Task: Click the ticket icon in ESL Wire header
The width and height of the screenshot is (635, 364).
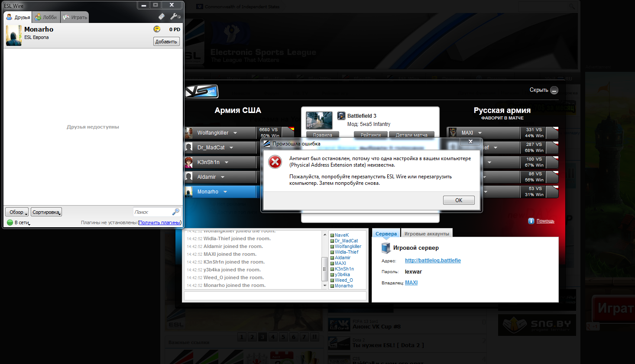Action: [x=162, y=16]
